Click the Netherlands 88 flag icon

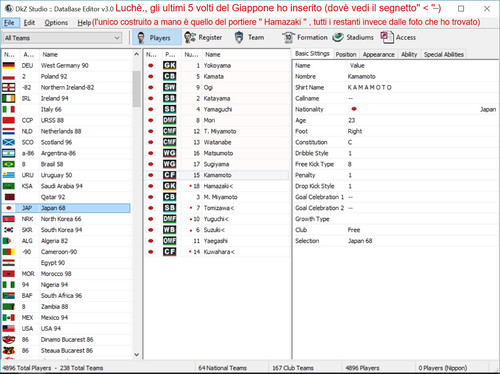(x=9, y=131)
